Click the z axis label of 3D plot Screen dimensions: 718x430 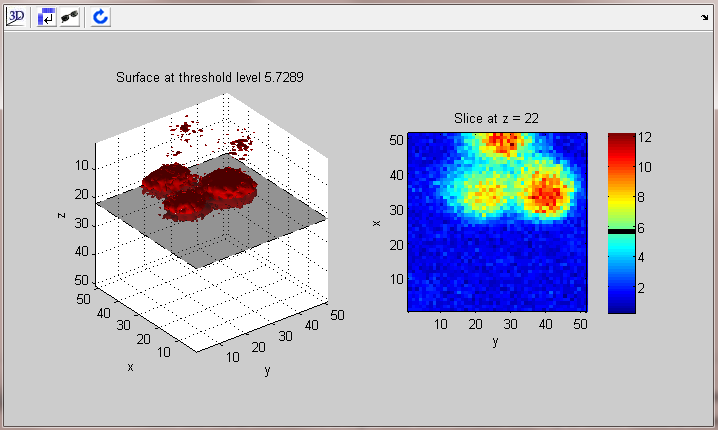coord(62,212)
